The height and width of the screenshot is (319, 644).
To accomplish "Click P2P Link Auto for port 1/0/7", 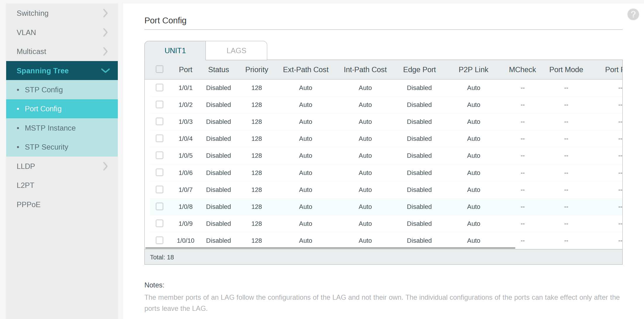I will pyautogui.click(x=474, y=190).
